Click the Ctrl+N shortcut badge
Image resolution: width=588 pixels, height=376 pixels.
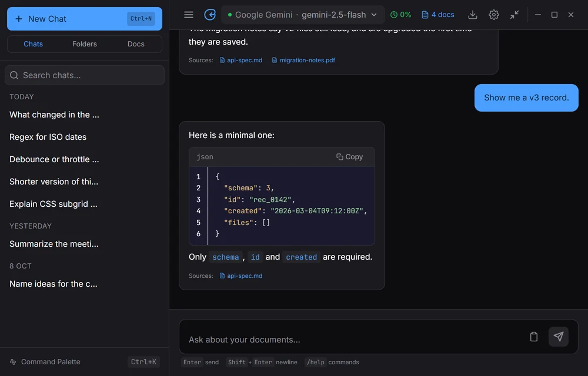(x=141, y=19)
